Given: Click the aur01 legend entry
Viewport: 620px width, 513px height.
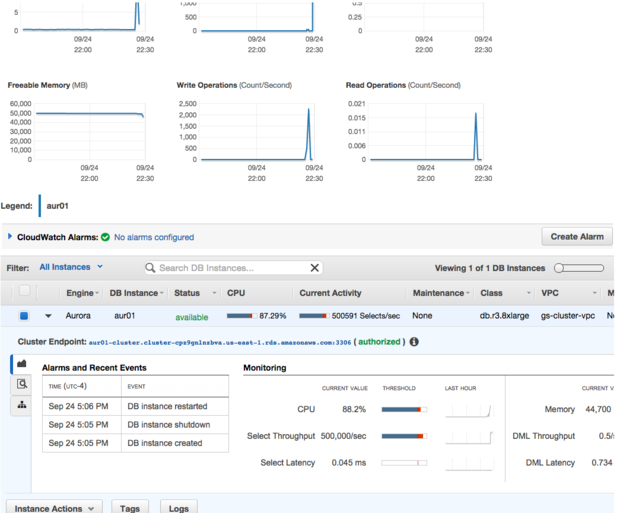Looking at the screenshot, I should [x=57, y=206].
